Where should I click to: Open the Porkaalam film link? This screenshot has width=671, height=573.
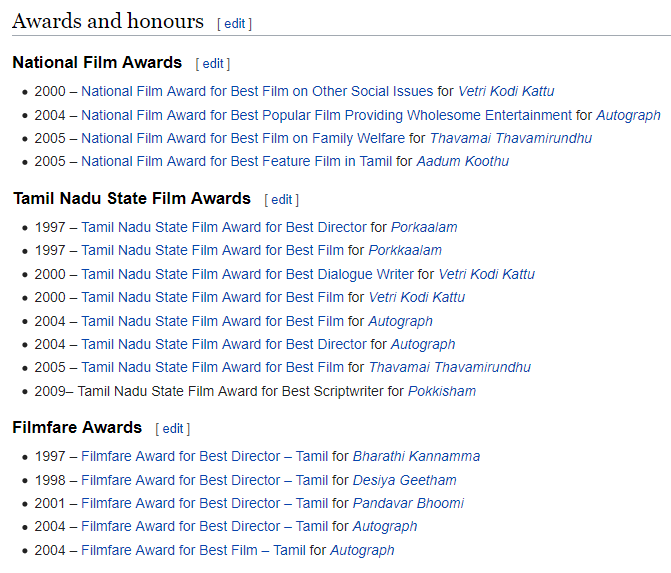[x=424, y=227]
